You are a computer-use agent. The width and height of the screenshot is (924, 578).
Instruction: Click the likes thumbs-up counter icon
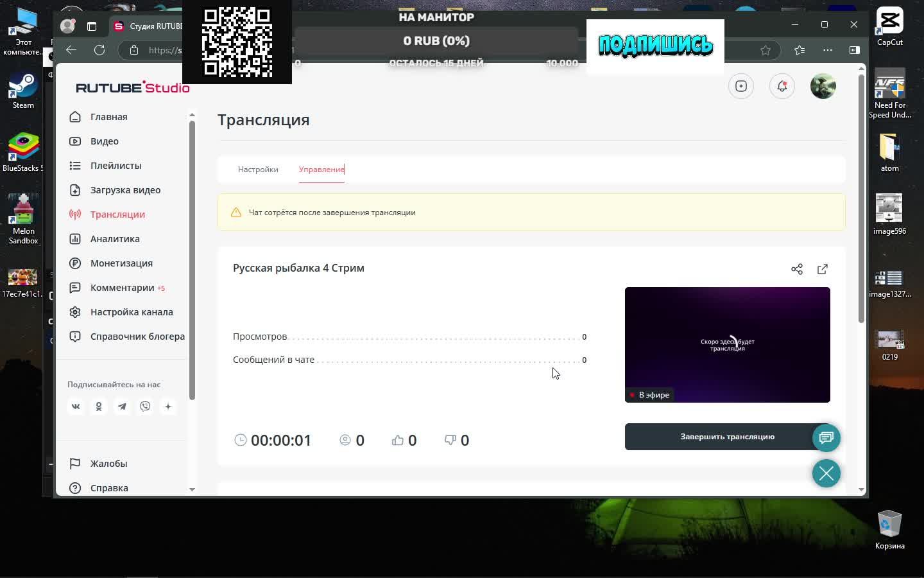pyautogui.click(x=398, y=440)
